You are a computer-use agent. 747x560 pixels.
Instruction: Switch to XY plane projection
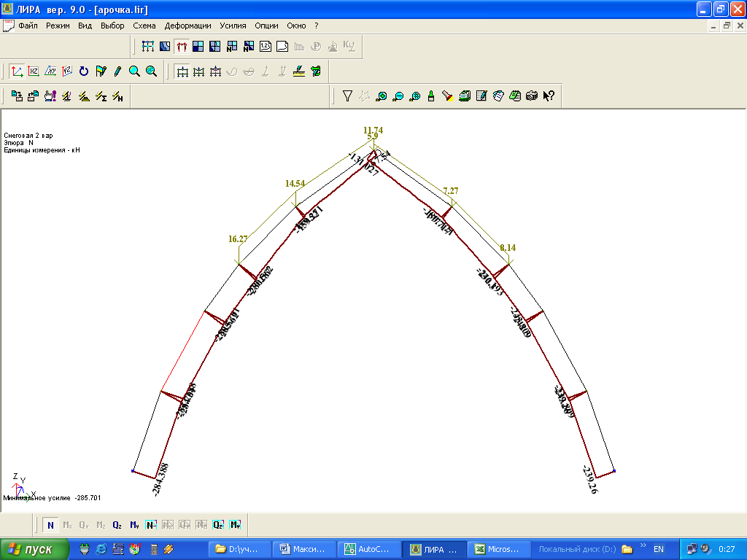click(50, 71)
